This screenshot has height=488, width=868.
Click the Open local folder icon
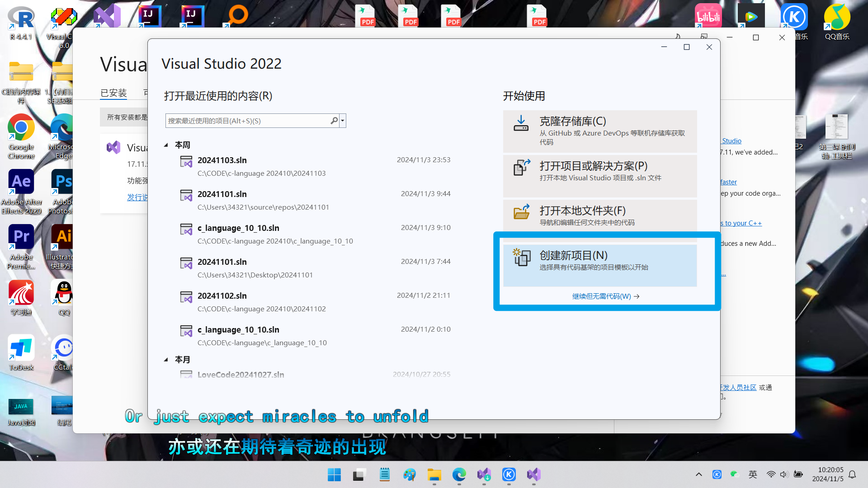[x=521, y=212]
